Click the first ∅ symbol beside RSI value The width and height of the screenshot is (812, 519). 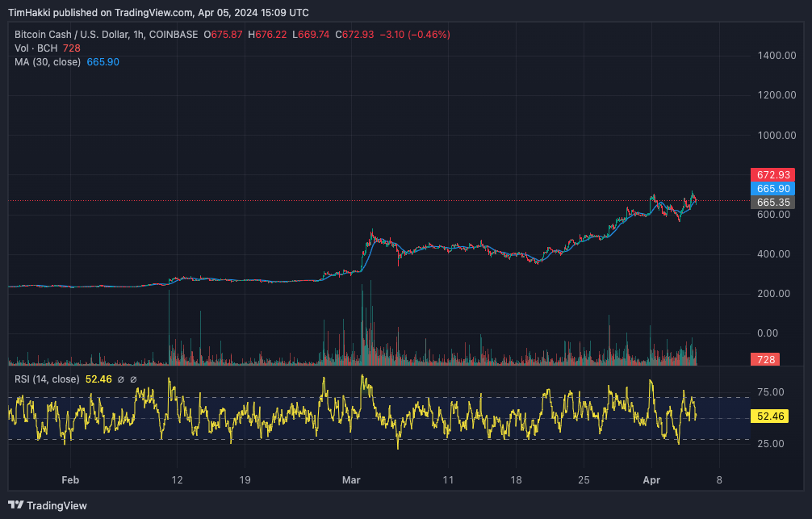coord(120,379)
